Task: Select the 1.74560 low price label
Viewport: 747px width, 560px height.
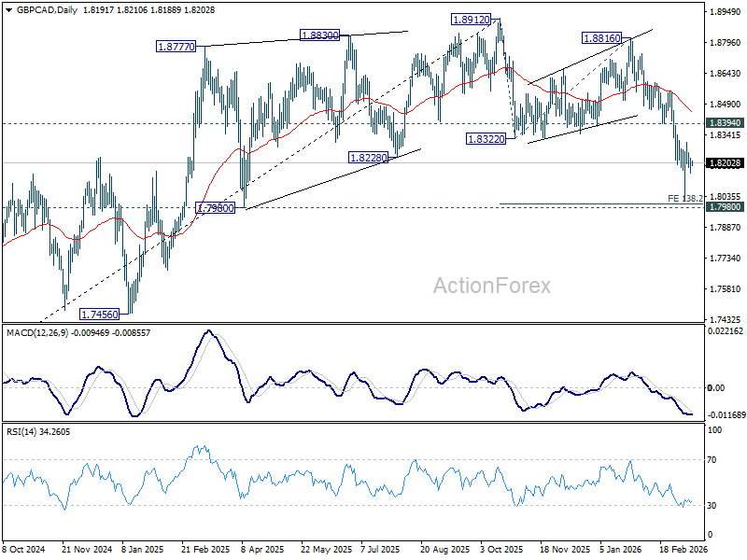Action: 99,315
